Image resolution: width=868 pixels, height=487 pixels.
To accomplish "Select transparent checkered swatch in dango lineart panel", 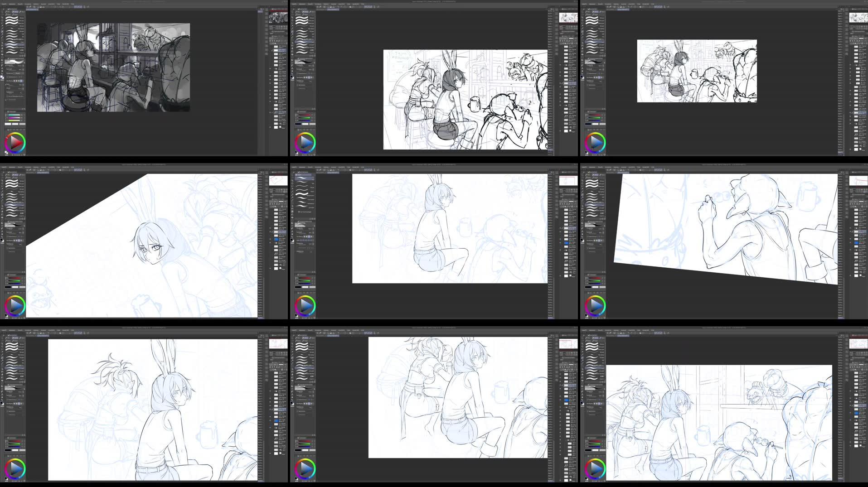I will click(x=602, y=450).
